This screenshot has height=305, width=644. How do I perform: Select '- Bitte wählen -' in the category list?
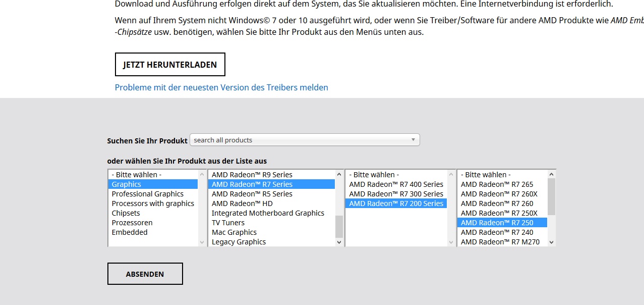[153, 175]
